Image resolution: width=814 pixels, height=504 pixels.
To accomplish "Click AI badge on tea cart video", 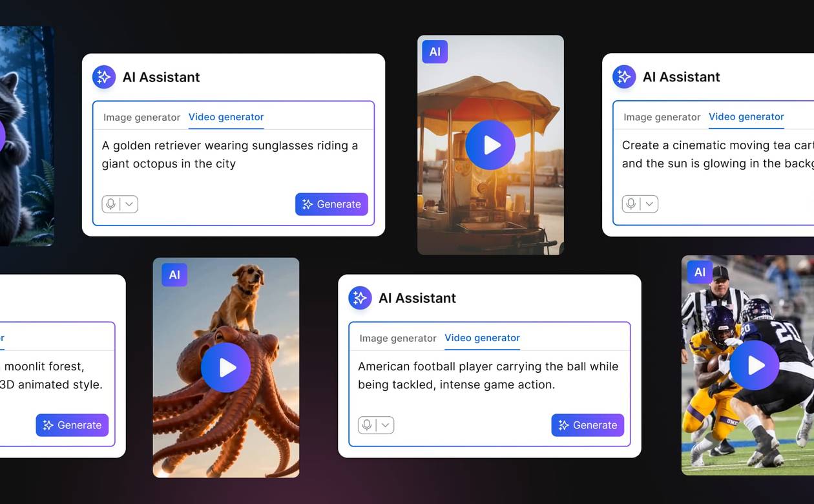I will tap(435, 52).
